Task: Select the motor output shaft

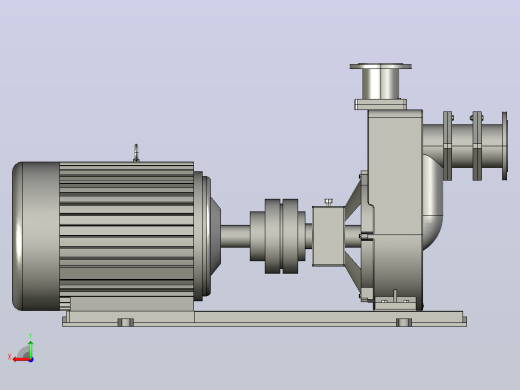Action: coord(235,236)
